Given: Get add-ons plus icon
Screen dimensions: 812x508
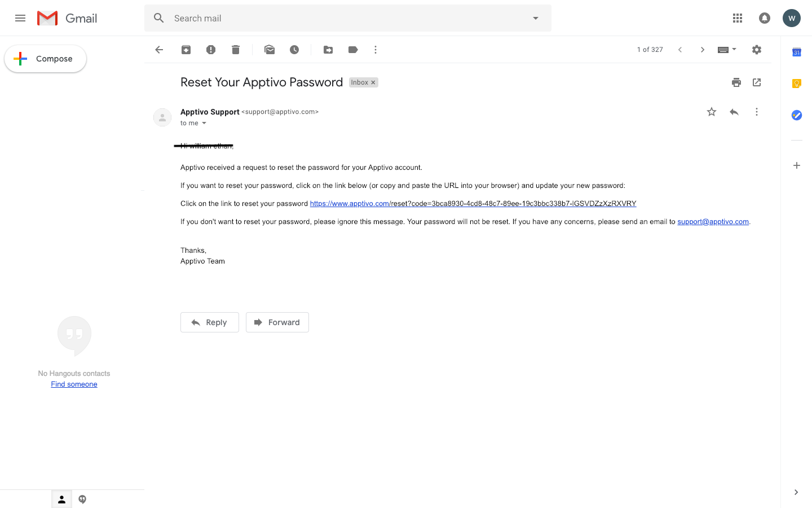Looking at the screenshot, I should click(796, 165).
